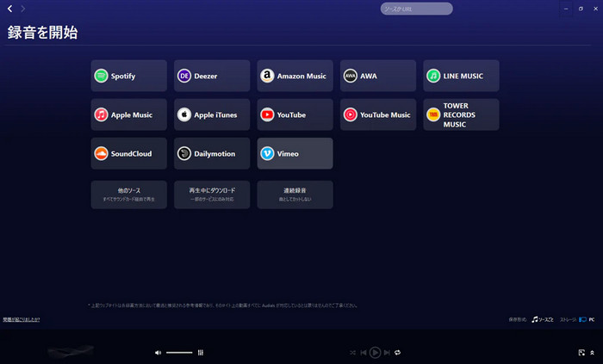Viewport: 603px width, 364px height.
Task: Select the AWA streaming service
Action: [377, 76]
